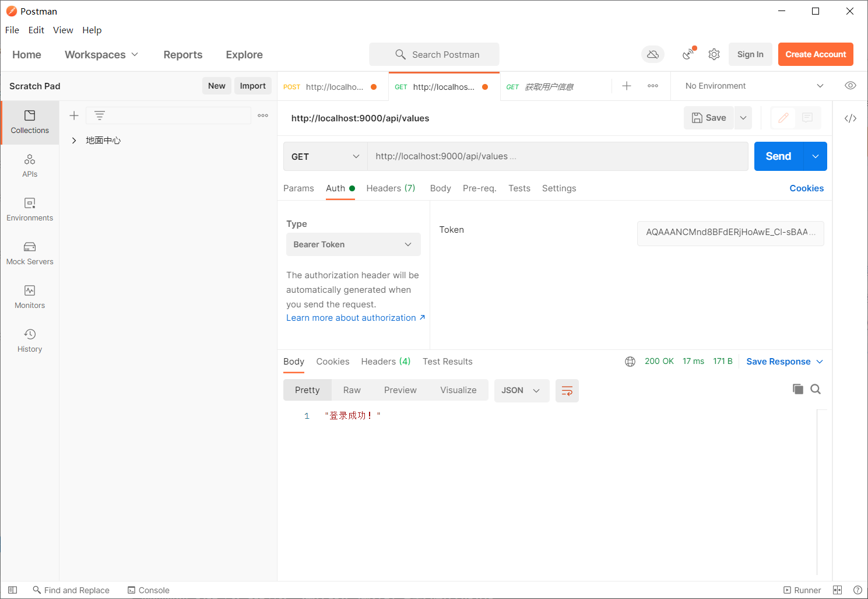Click the plus icon to create collection
Viewport: 868px width, 599px height.
tap(74, 115)
